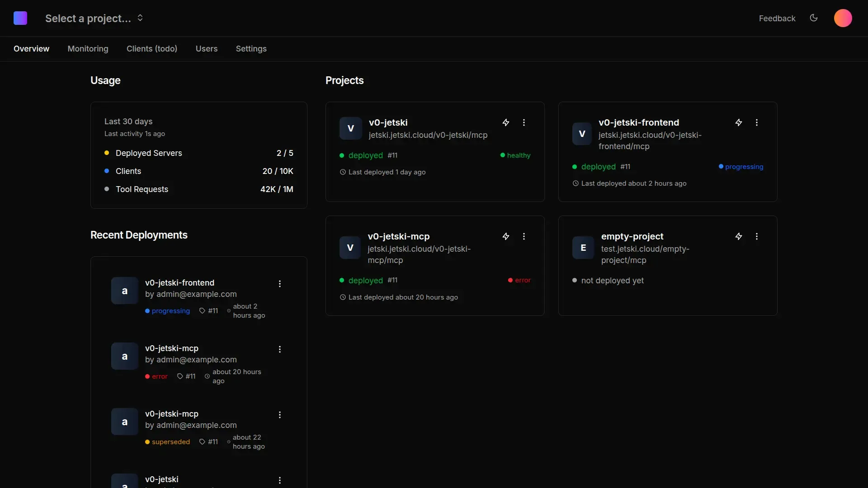Click 'Last deployed about 20 hours ago' text
The width and height of the screenshot is (868, 488).
(403, 297)
